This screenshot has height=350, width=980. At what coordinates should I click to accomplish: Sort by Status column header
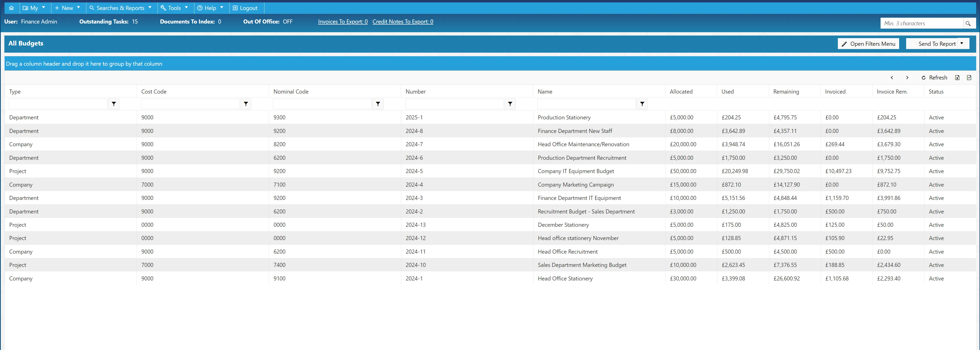click(x=936, y=92)
